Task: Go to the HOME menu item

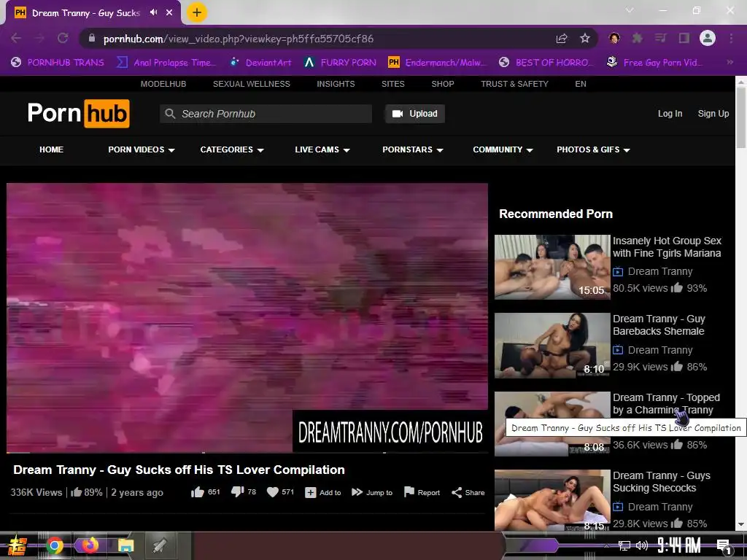Action: click(52, 149)
